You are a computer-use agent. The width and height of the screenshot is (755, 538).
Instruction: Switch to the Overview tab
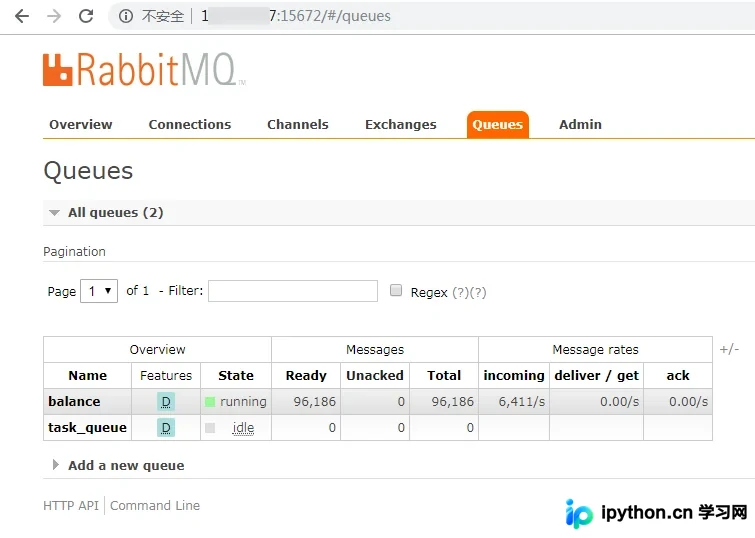coord(80,124)
